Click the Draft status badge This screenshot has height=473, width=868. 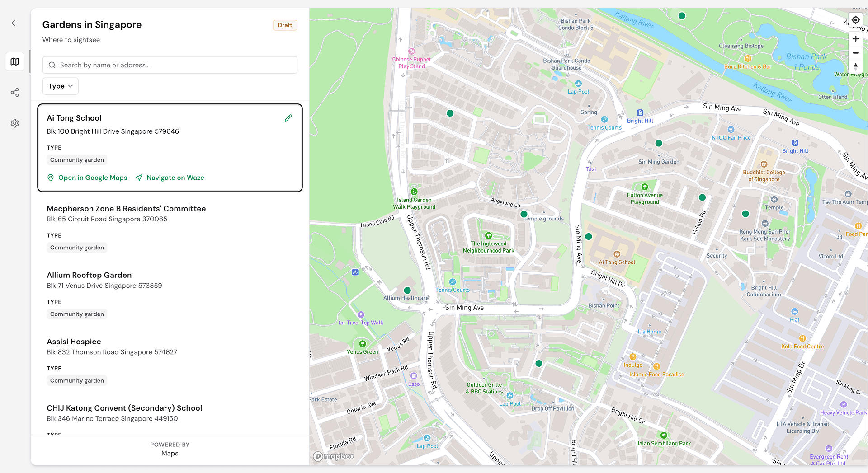click(285, 25)
